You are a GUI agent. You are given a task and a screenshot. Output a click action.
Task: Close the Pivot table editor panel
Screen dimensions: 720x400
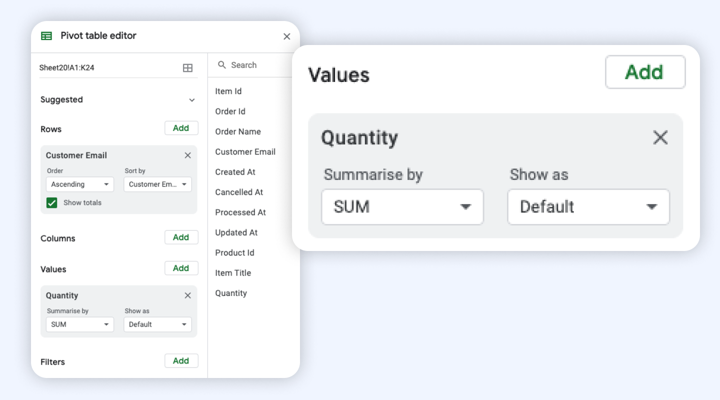(x=287, y=36)
